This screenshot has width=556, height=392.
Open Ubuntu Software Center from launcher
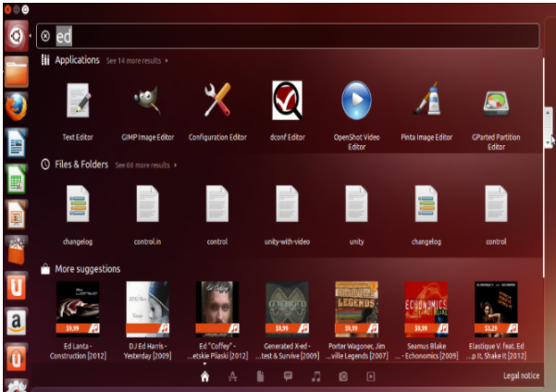tap(17, 251)
